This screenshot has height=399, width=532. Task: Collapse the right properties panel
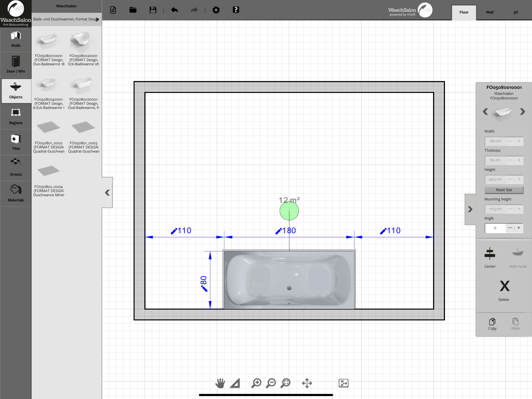point(470,209)
